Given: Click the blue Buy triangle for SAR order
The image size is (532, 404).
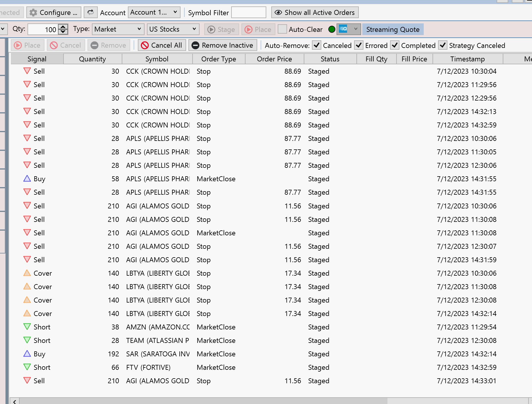Looking at the screenshot, I should (27, 354).
